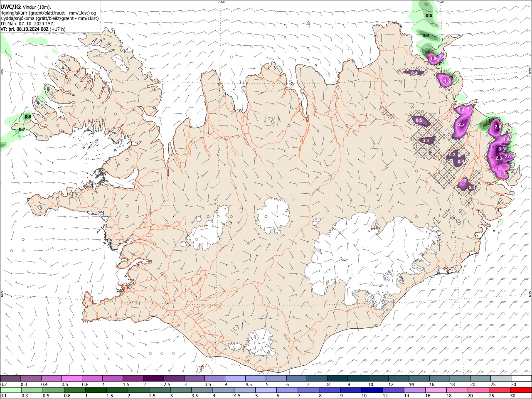This screenshot has height=399, width=532.
Task: Click the lavender snow swatch at 4
Action: 235,378
